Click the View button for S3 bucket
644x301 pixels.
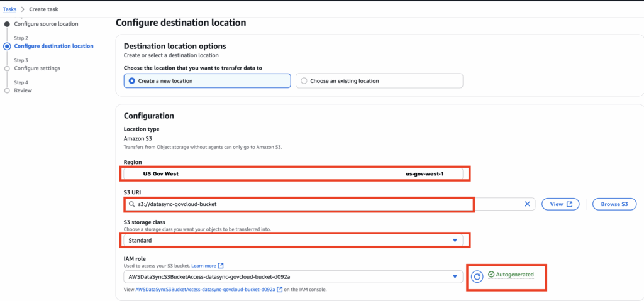pyautogui.click(x=560, y=204)
